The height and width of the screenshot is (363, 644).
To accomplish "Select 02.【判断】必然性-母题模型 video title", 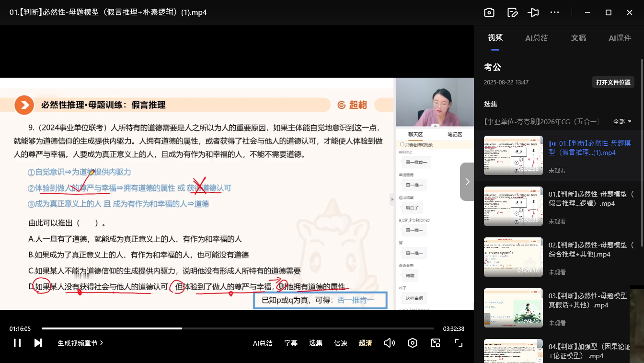I will point(591,249).
